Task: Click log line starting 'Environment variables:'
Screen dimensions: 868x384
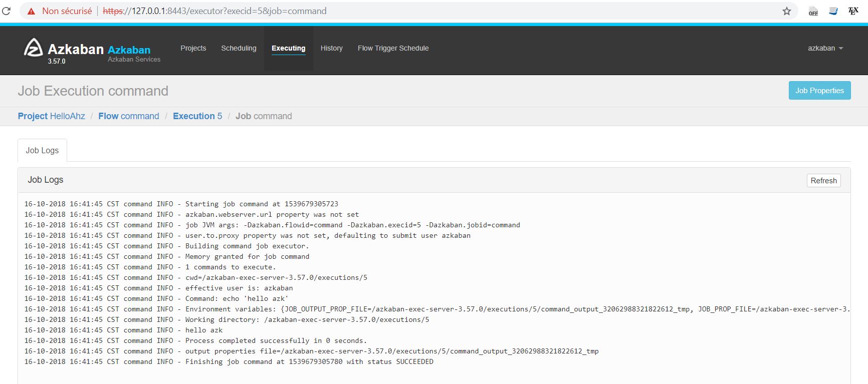Action: click(437, 309)
